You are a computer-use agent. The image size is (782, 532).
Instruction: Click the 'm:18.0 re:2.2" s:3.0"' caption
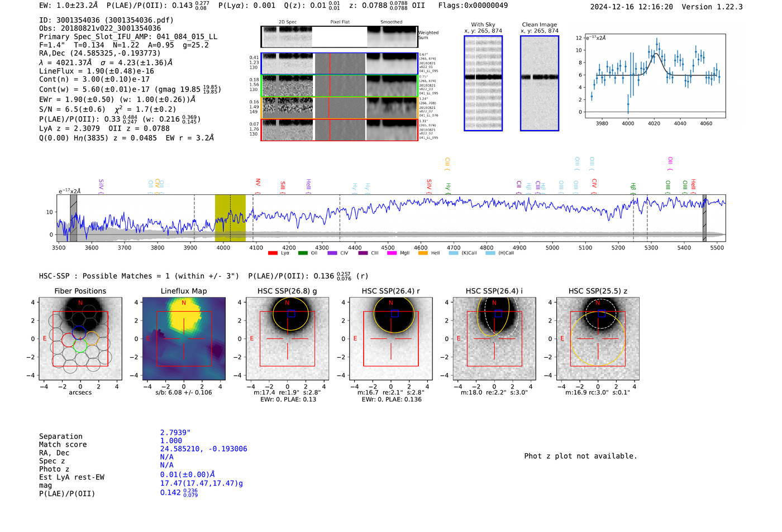[x=494, y=392]
